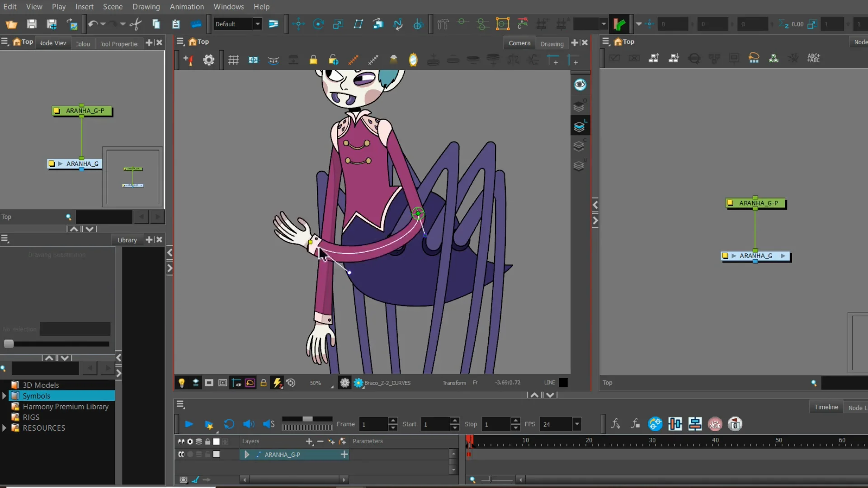This screenshot has width=868, height=488.
Task: Toggle ARANHA_G-P layer color square in timeline
Action: [217, 454]
